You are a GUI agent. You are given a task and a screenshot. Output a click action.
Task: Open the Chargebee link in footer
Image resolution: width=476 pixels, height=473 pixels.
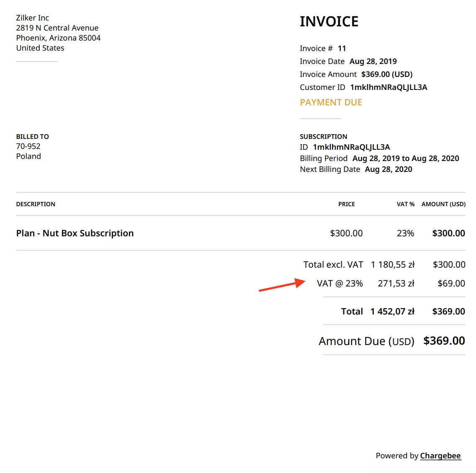[440, 455]
